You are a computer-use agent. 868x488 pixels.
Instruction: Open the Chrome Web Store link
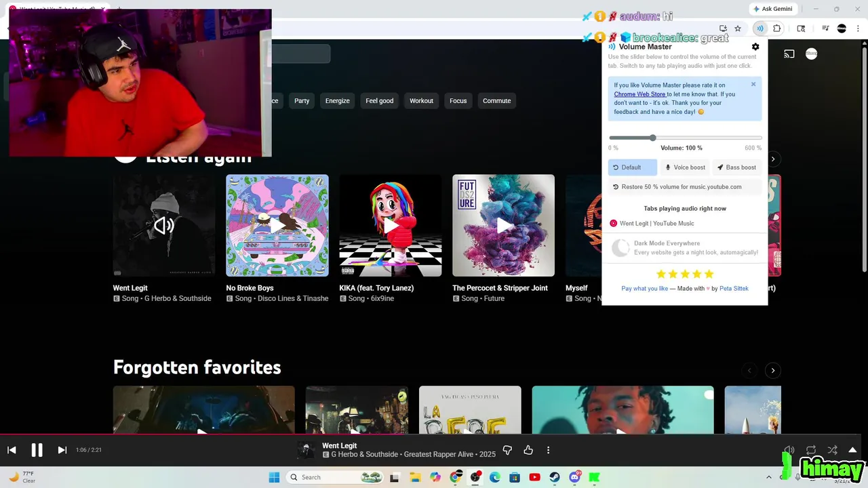click(639, 94)
